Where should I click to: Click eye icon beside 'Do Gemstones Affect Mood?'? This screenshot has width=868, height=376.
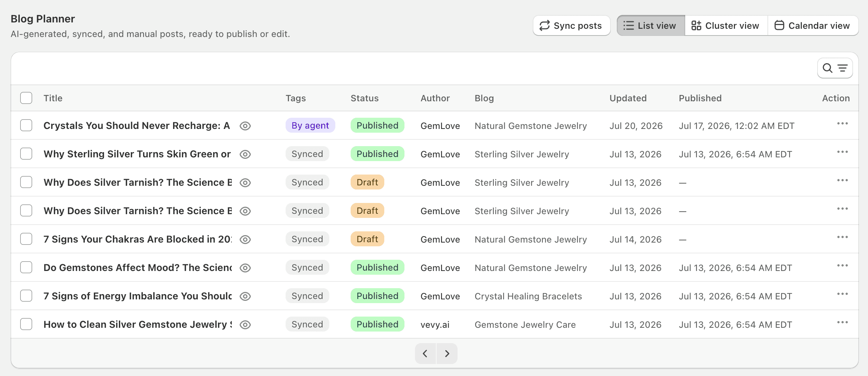click(x=245, y=268)
